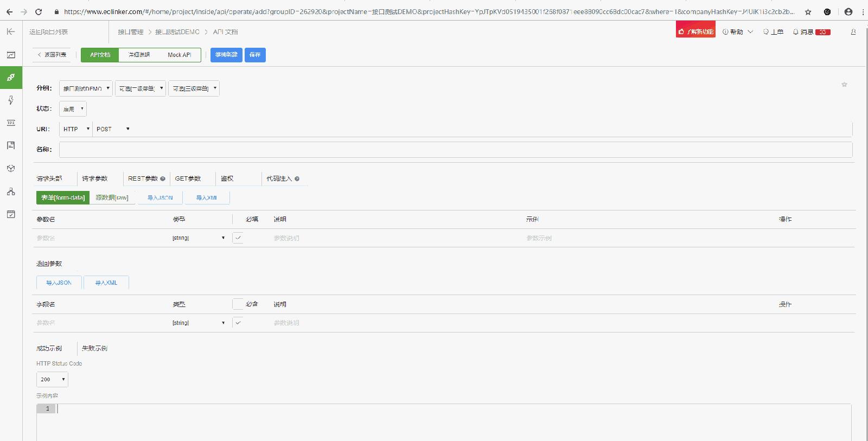Click the 返回列表 button
This screenshot has height=441, width=868.
coord(52,55)
